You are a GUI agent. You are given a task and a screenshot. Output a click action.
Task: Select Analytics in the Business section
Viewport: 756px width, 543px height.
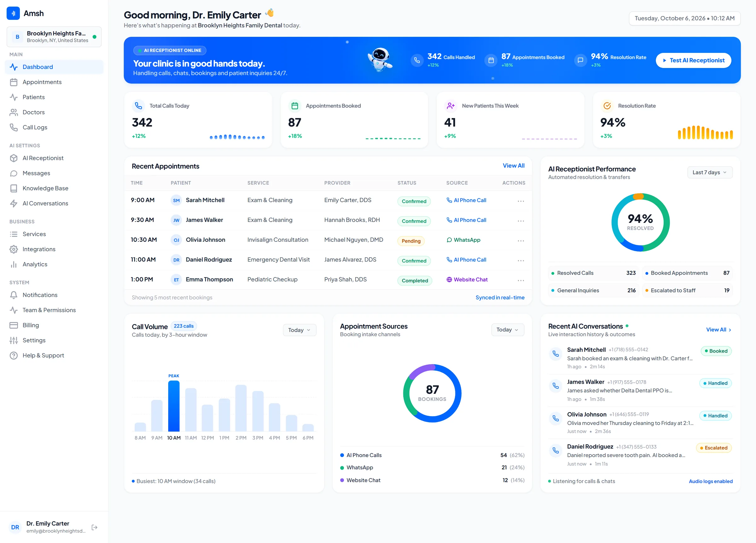click(54, 264)
